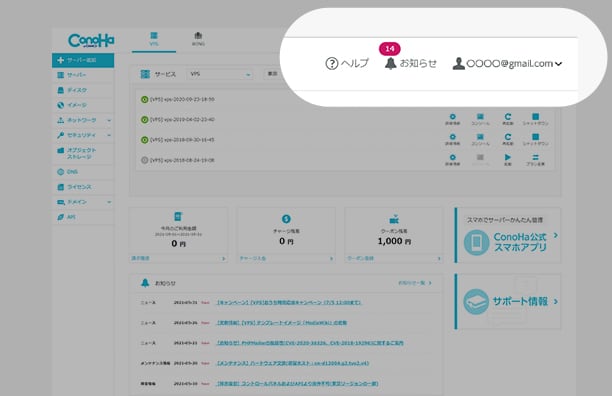
Task: Expand the セキュリティ sidebar menu
Action: 83,135
